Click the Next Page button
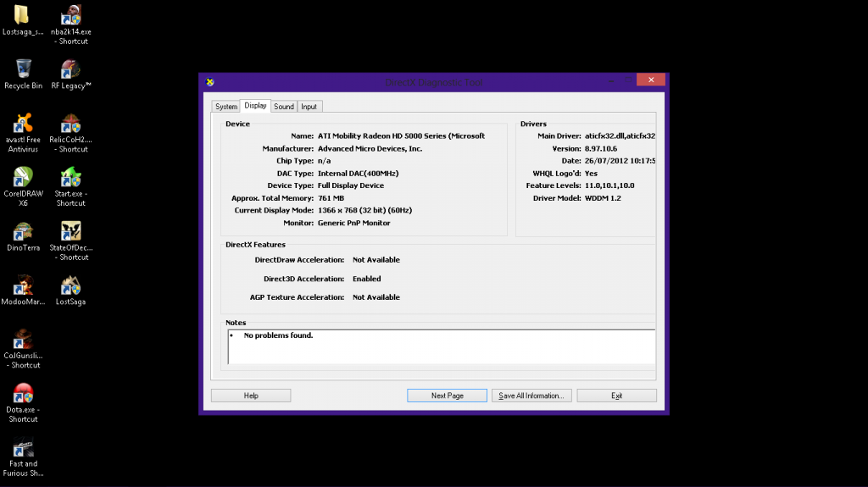The image size is (868, 487). coord(448,396)
